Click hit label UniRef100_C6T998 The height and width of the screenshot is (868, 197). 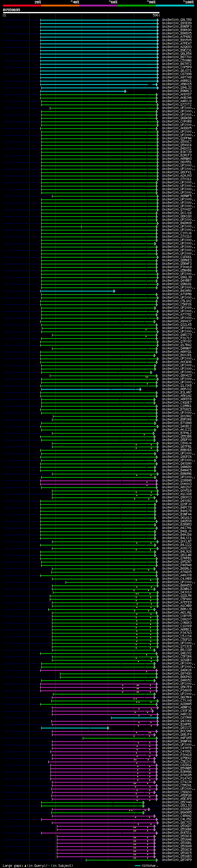click(x=176, y=74)
